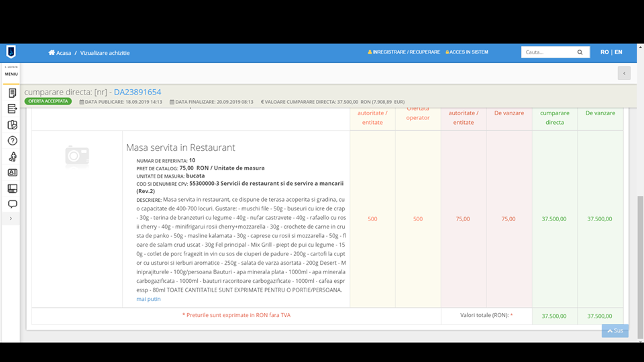Click INREGISTRARE / RECUPERARE link
Image resolution: width=644 pixels, height=362 pixels.
405,52
